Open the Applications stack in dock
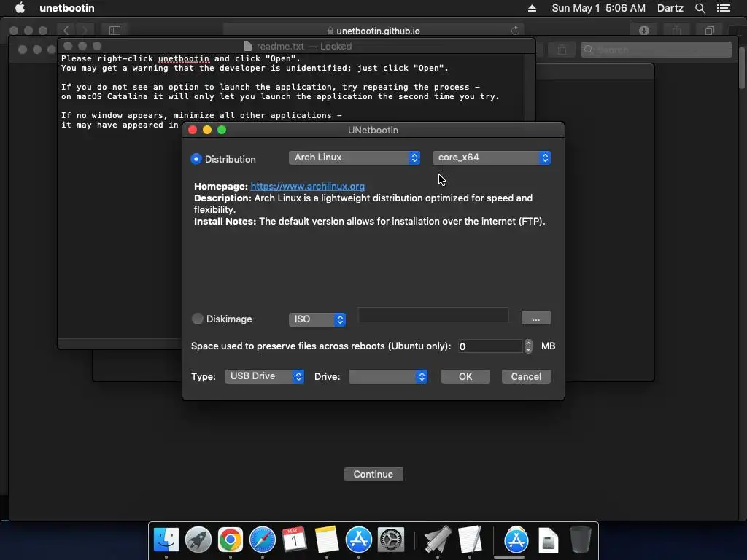 coord(516,540)
